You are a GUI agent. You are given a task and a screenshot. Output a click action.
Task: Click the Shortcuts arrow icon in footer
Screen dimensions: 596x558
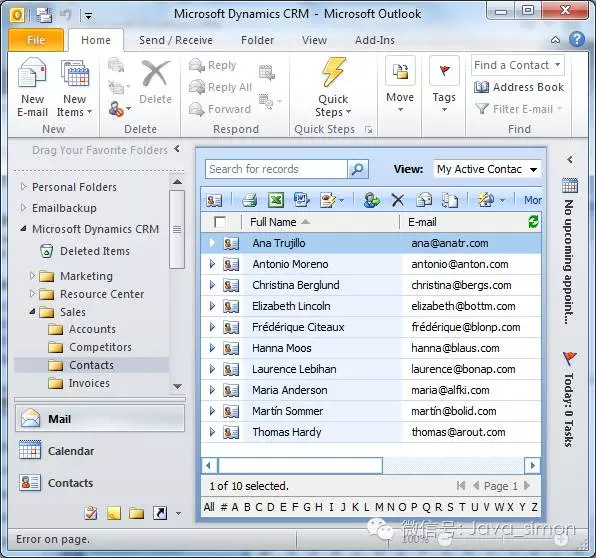click(160, 514)
